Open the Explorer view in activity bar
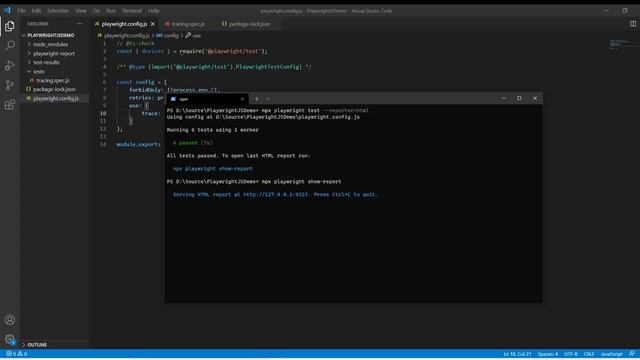Image resolution: width=640 pixels, height=360 pixels. (10, 26)
